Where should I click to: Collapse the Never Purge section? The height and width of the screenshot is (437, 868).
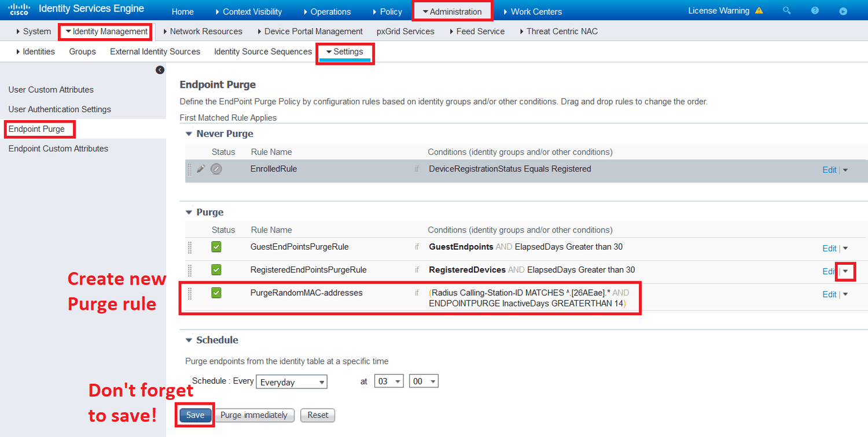pyautogui.click(x=189, y=133)
